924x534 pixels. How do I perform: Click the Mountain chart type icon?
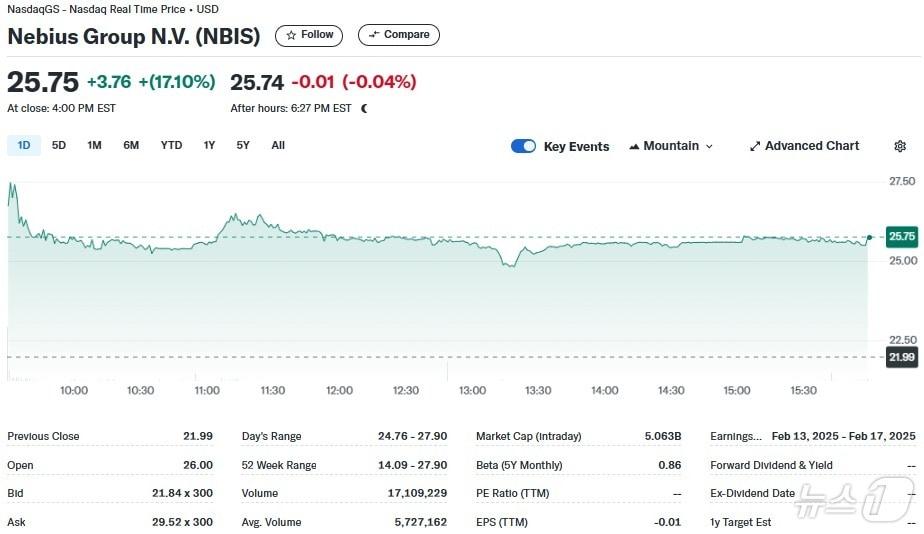634,146
